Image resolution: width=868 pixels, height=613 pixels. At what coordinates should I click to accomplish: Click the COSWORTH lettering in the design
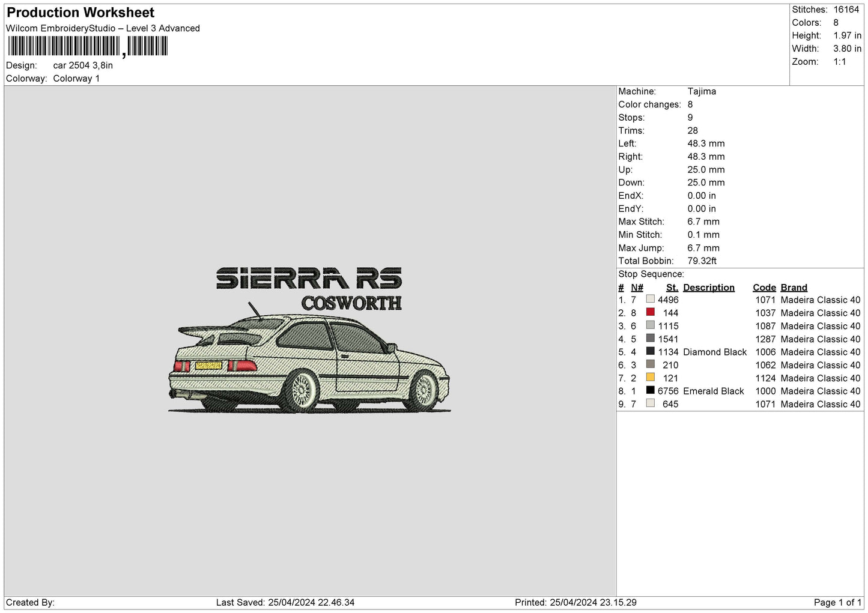coord(351,303)
